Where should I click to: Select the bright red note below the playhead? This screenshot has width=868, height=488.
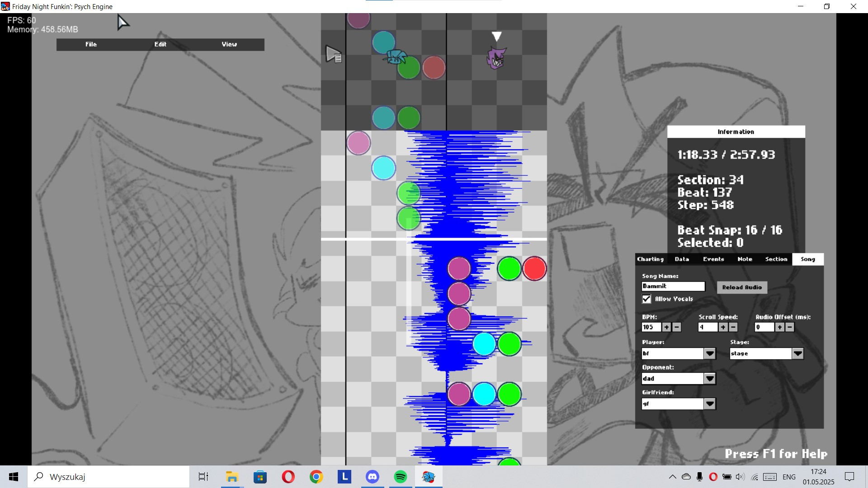point(534,268)
